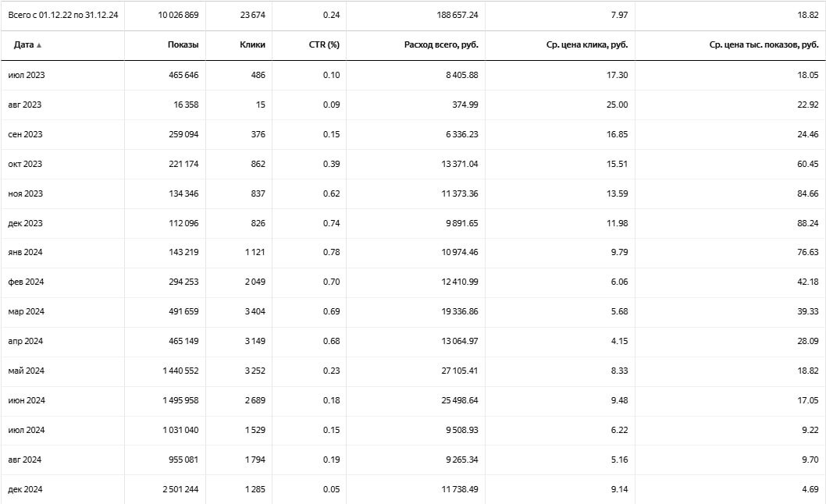Click the sort arrow next to Дата

[39, 45]
